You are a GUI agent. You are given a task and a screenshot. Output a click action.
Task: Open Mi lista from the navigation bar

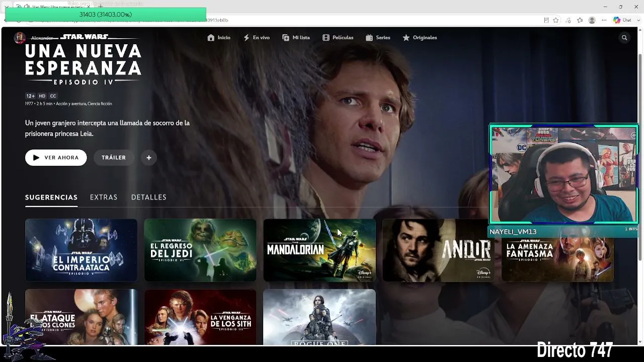296,38
